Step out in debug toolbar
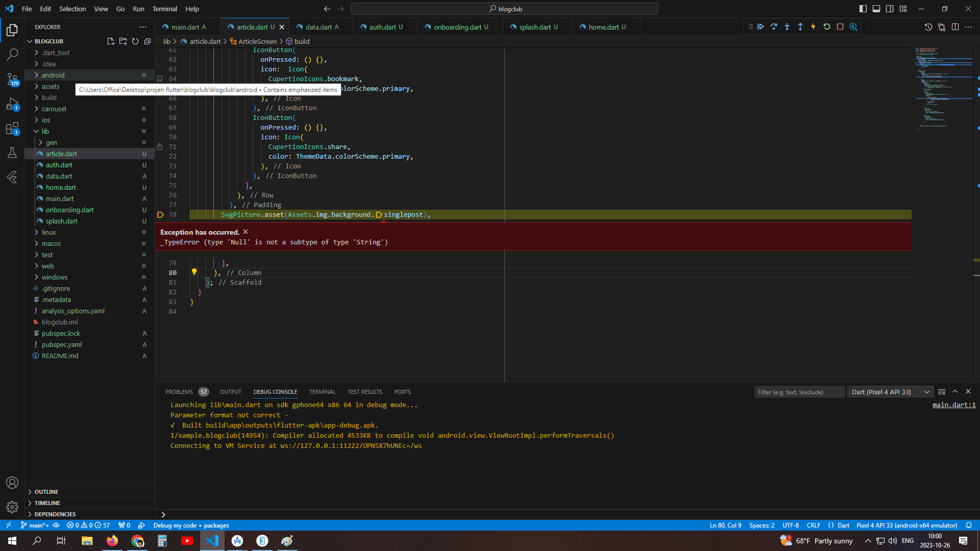This screenshot has height=551, width=980. [x=800, y=27]
